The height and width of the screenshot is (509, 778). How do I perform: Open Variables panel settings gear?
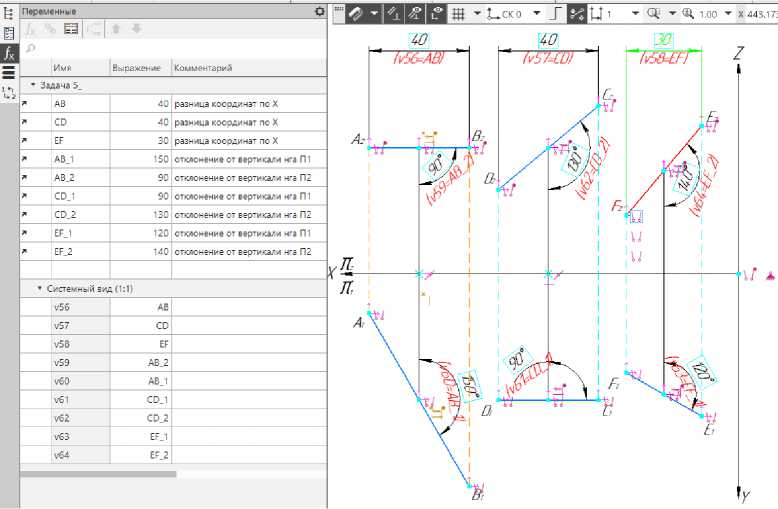tap(319, 11)
